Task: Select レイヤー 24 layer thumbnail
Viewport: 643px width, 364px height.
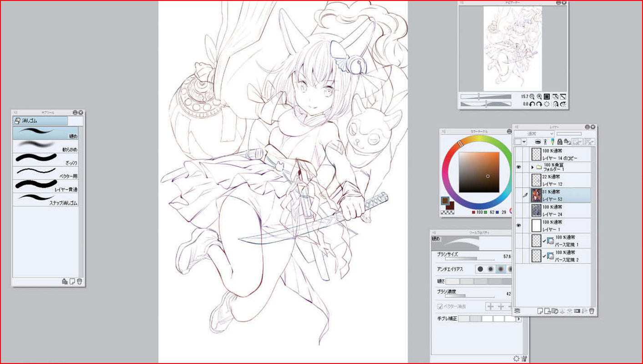Action: 536,210
